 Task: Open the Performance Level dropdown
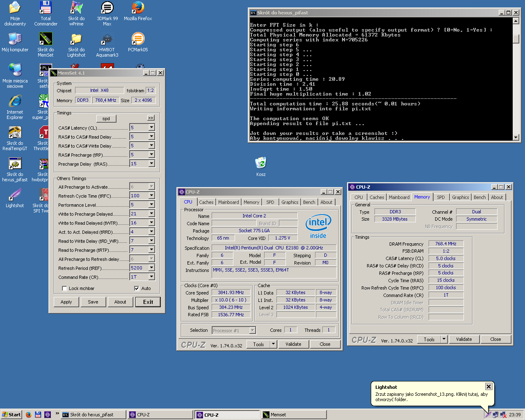[151, 205]
